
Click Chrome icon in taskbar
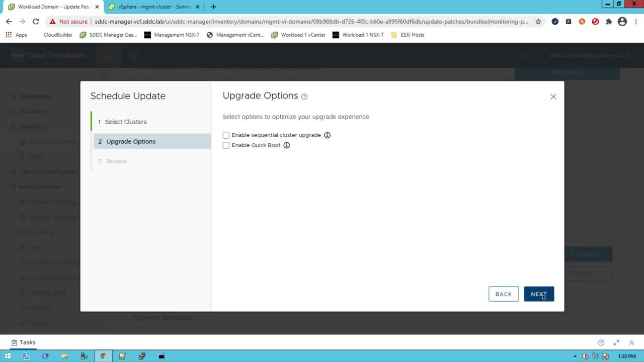click(x=103, y=356)
